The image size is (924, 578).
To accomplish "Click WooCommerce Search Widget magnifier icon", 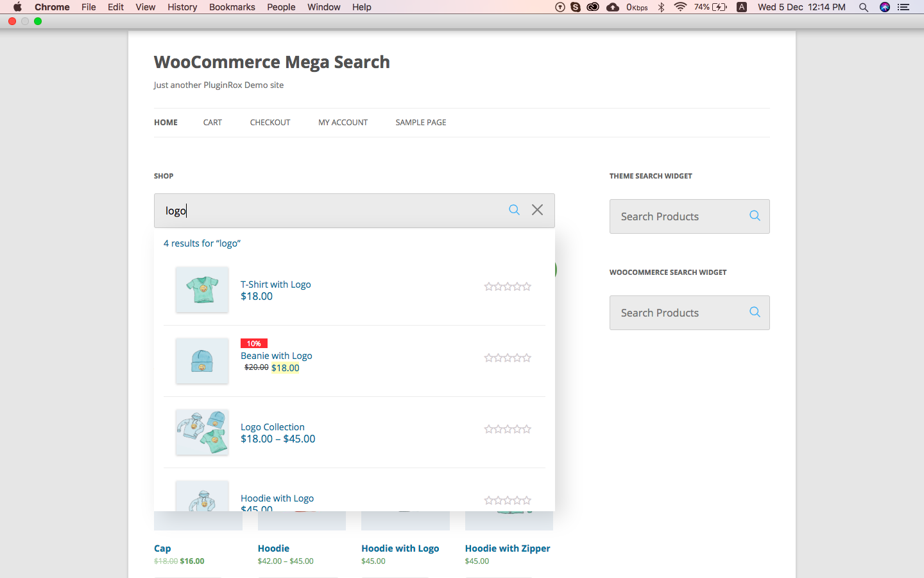I will [755, 312].
